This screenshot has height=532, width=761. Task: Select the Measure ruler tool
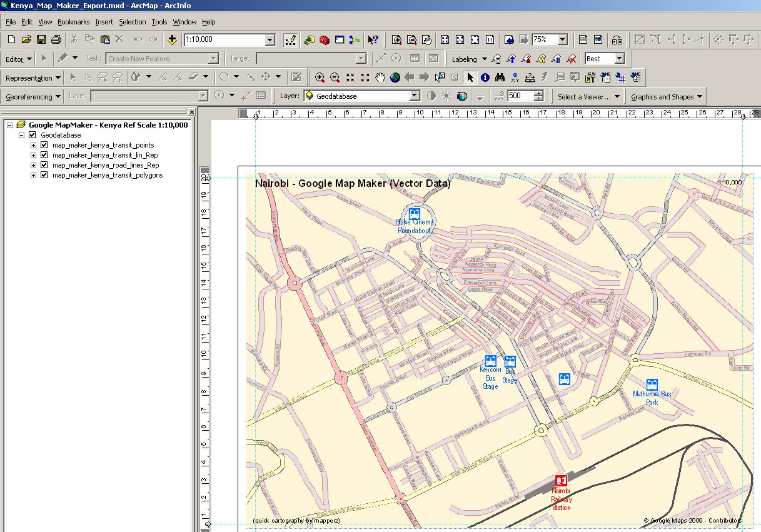tap(530, 78)
